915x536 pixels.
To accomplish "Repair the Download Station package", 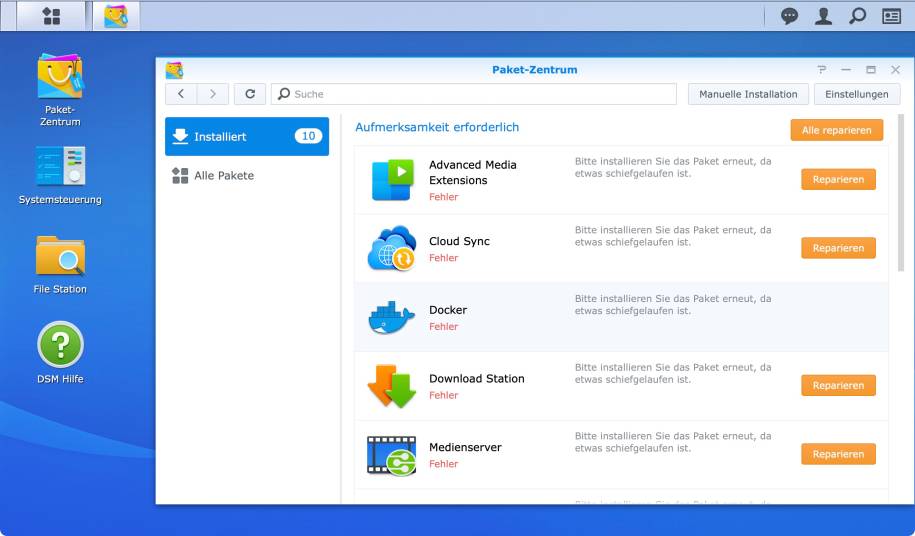I will [x=838, y=386].
